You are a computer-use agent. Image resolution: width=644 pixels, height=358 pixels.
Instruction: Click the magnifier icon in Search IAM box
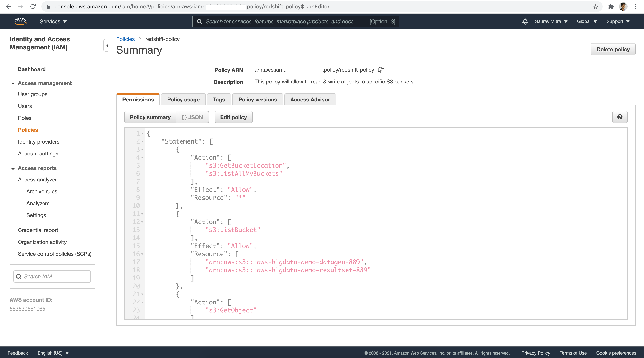(x=19, y=276)
